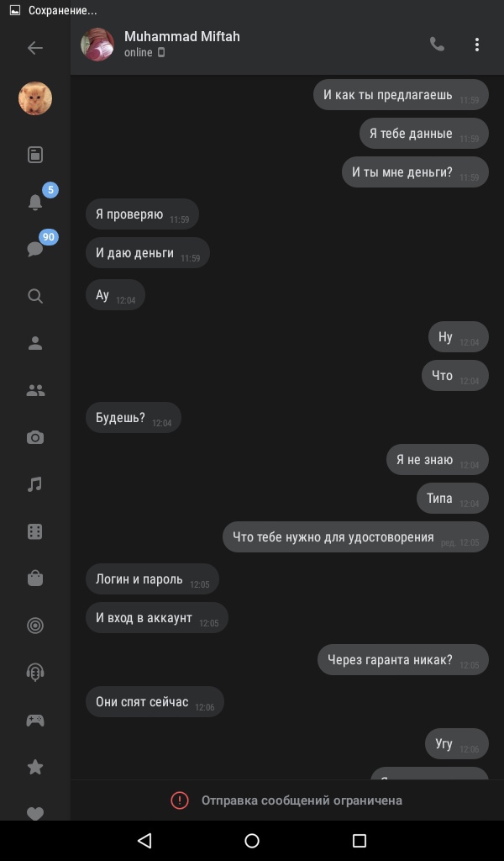Open the groups icon in sidebar
The width and height of the screenshot is (504, 861).
[x=35, y=390]
